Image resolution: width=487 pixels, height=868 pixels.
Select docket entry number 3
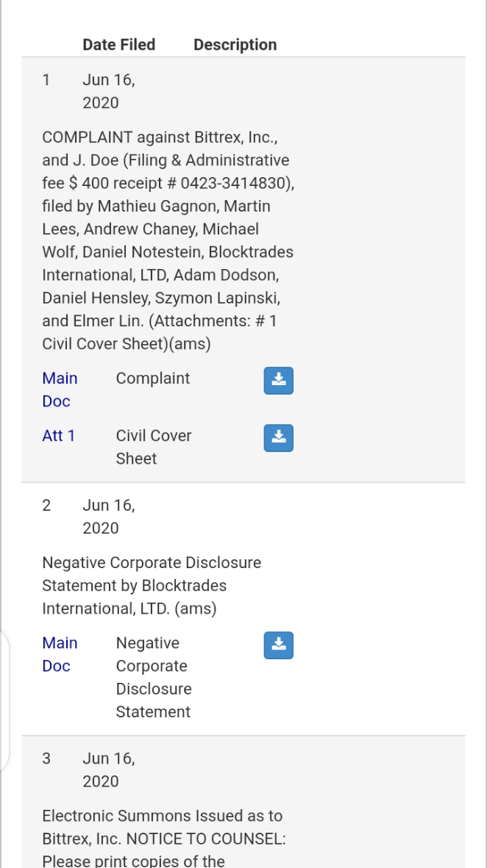(x=46, y=758)
